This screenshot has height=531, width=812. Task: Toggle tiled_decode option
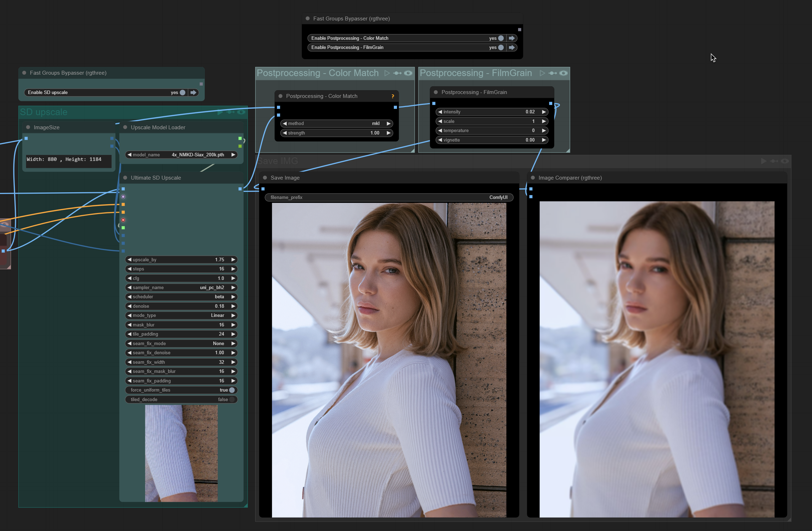[232, 399]
